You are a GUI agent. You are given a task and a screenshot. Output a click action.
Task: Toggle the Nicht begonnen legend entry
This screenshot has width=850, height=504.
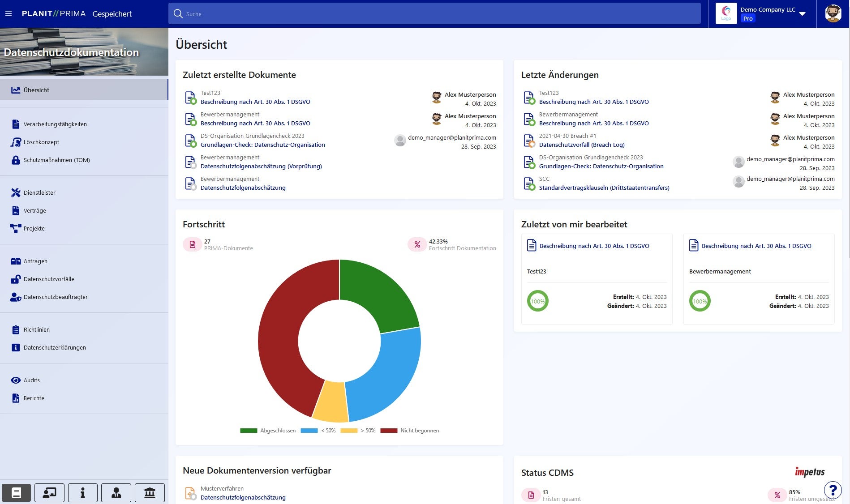click(410, 431)
